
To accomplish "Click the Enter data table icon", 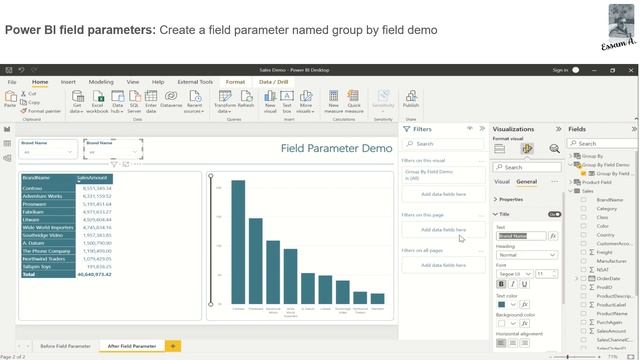I will [x=151, y=96].
